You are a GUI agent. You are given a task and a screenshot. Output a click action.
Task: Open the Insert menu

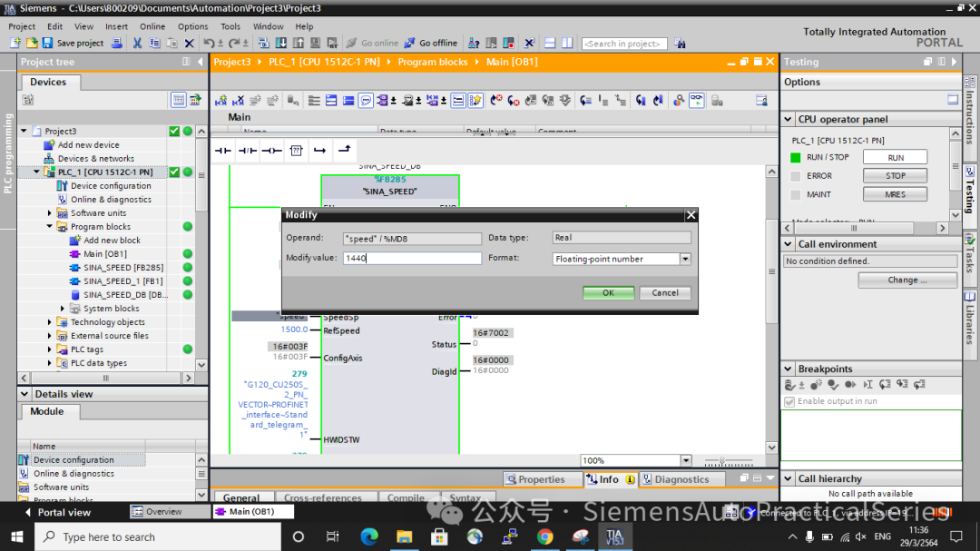(x=116, y=26)
